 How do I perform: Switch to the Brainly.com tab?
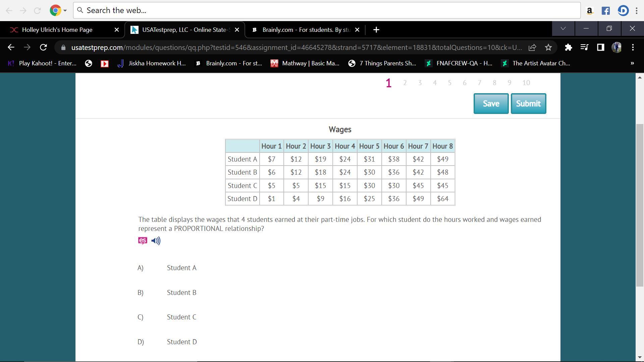(x=305, y=30)
